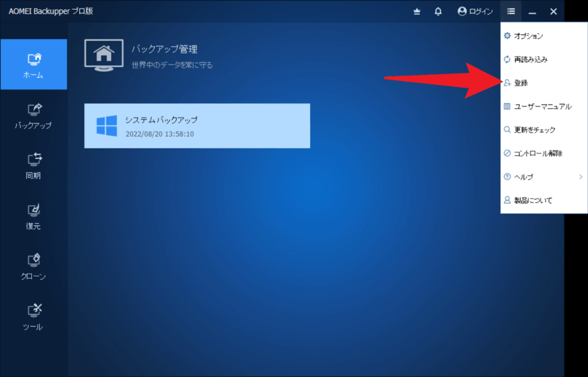
Task: Select Options (オプション) from the menu
Action: [x=528, y=36]
